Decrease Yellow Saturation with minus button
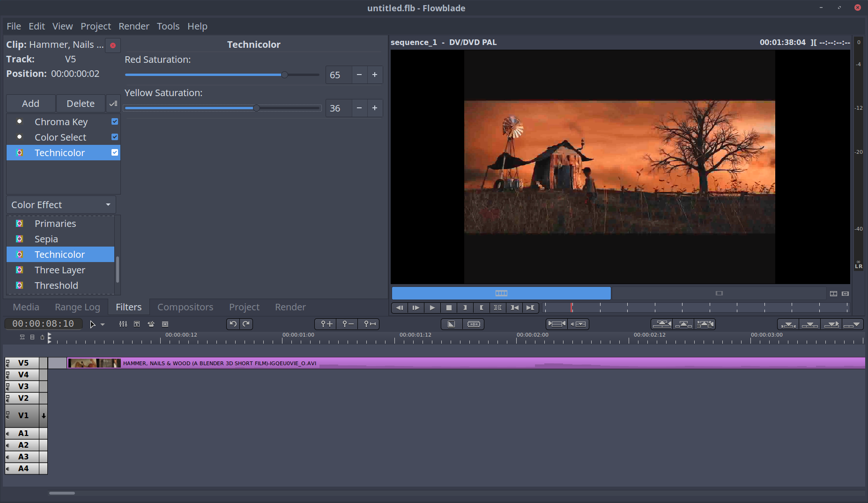Screen dimensions: 868x503 pyautogui.click(x=359, y=108)
